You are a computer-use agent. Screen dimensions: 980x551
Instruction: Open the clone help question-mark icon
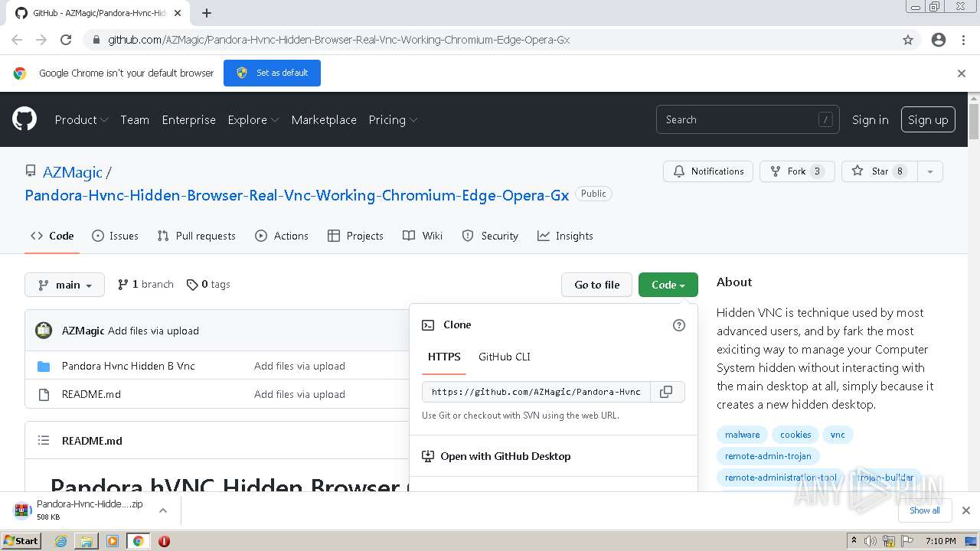[679, 325]
